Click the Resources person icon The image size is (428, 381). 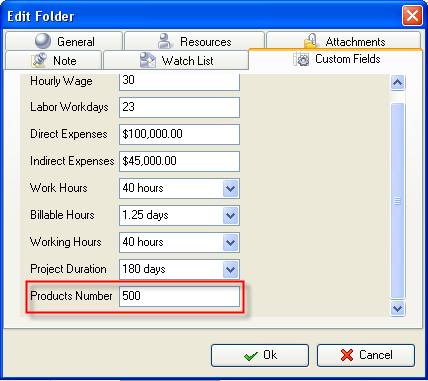click(x=164, y=41)
